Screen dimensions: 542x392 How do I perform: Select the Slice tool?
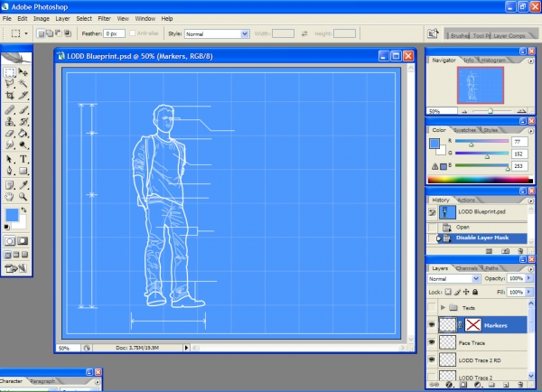click(x=23, y=95)
